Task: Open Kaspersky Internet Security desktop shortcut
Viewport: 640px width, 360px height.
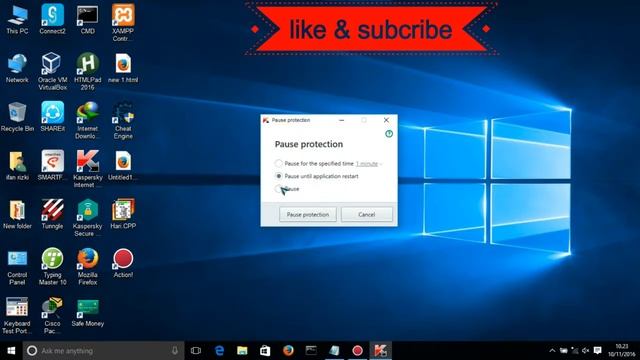Action: pyautogui.click(x=87, y=169)
